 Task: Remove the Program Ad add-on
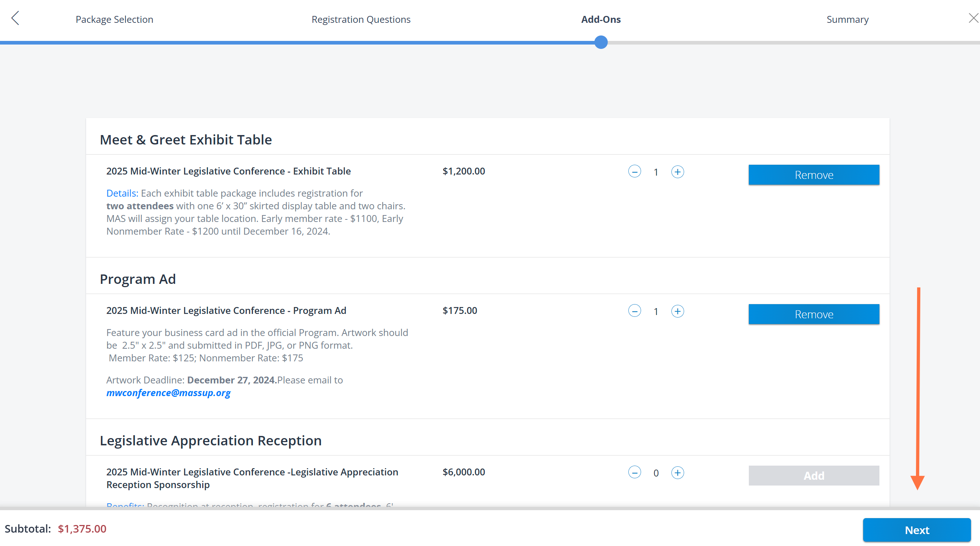(x=814, y=314)
